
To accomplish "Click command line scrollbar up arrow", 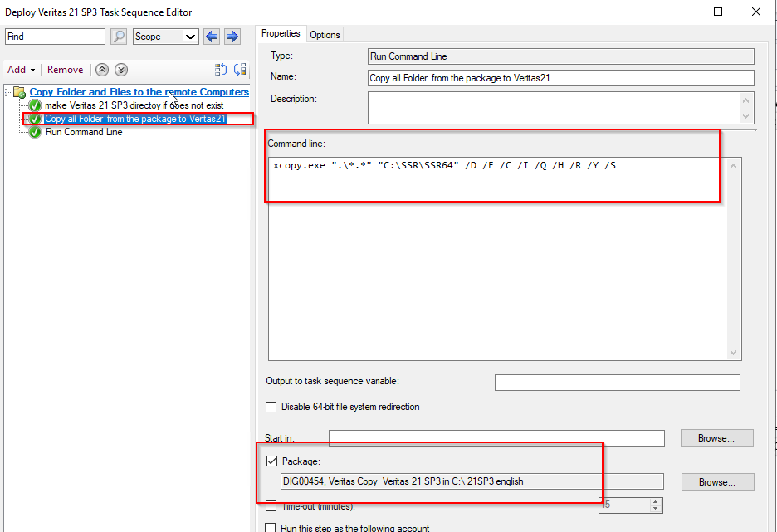I will coord(733,166).
